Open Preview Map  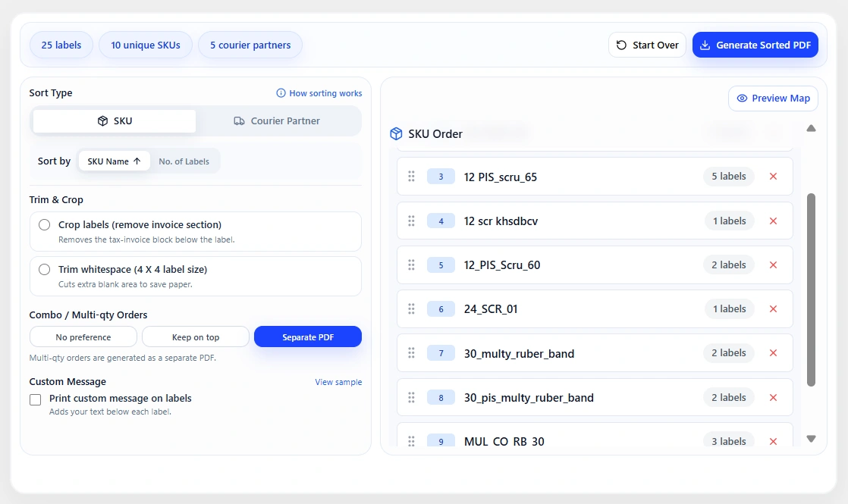point(774,99)
